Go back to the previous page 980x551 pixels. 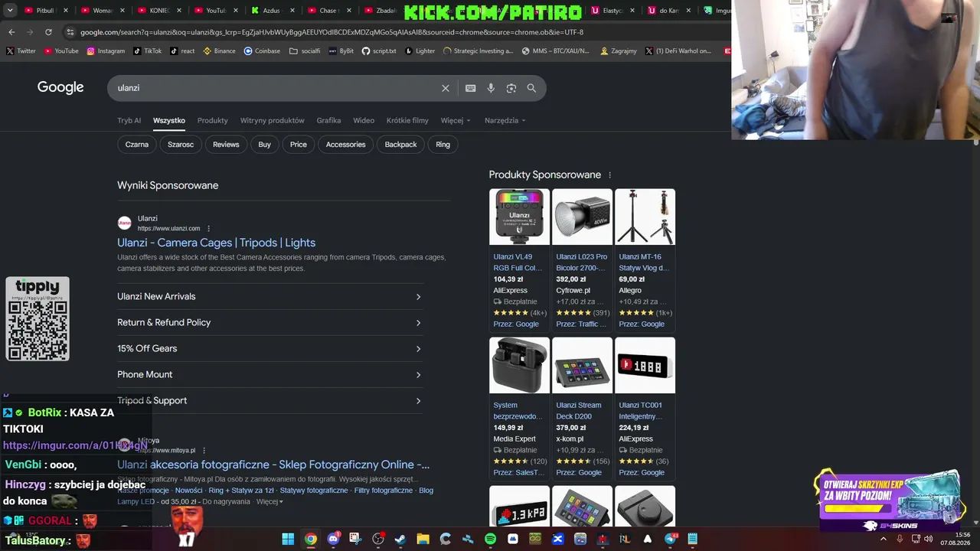11,32
